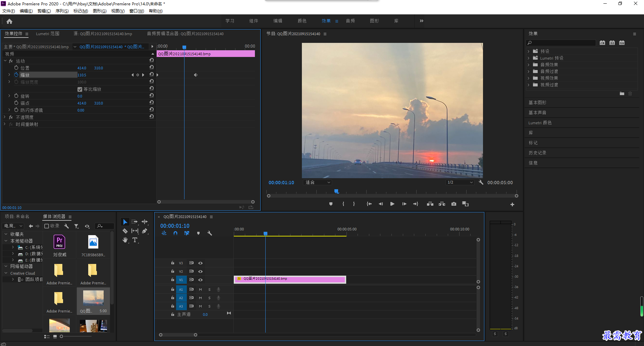
Task: Go to the Home screen icon
Action: [x=9, y=21]
